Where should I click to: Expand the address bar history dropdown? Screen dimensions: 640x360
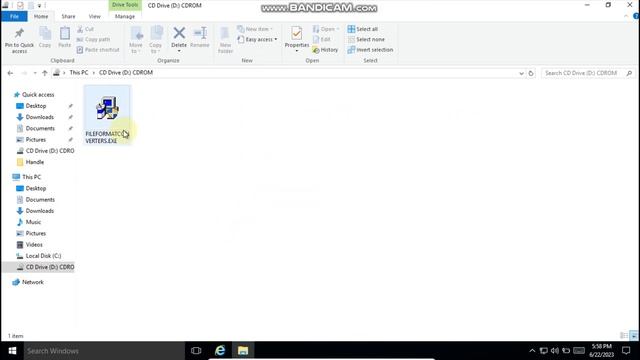pos(521,73)
